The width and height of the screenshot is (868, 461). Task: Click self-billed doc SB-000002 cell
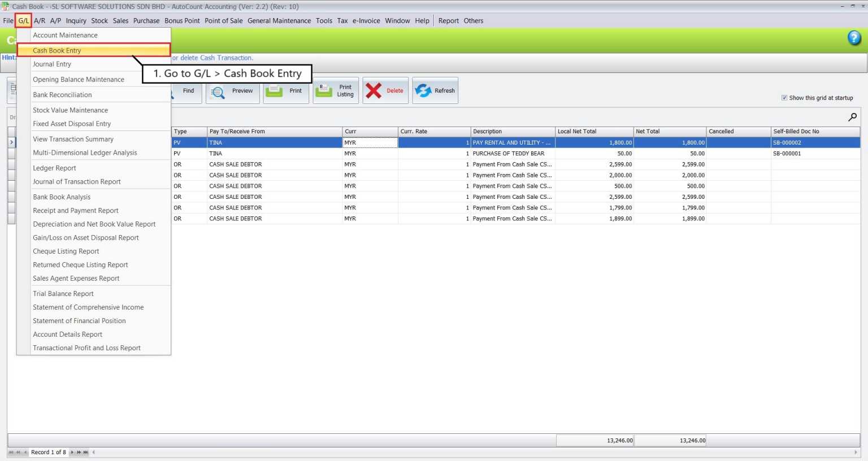point(815,143)
